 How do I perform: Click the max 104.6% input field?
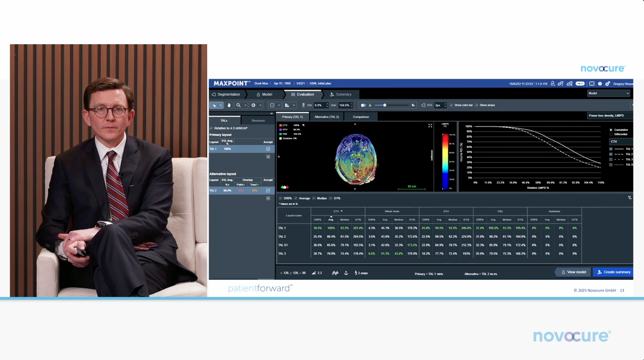tap(346, 105)
